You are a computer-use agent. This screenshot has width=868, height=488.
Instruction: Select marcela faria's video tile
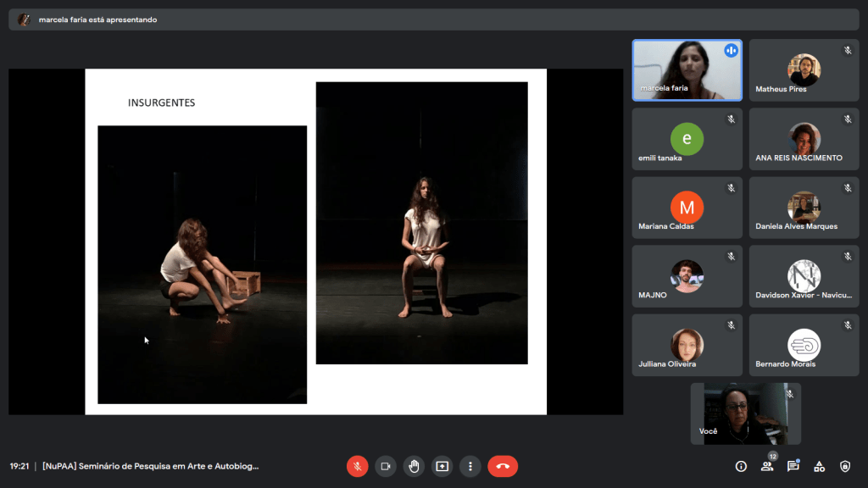(687, 69)
